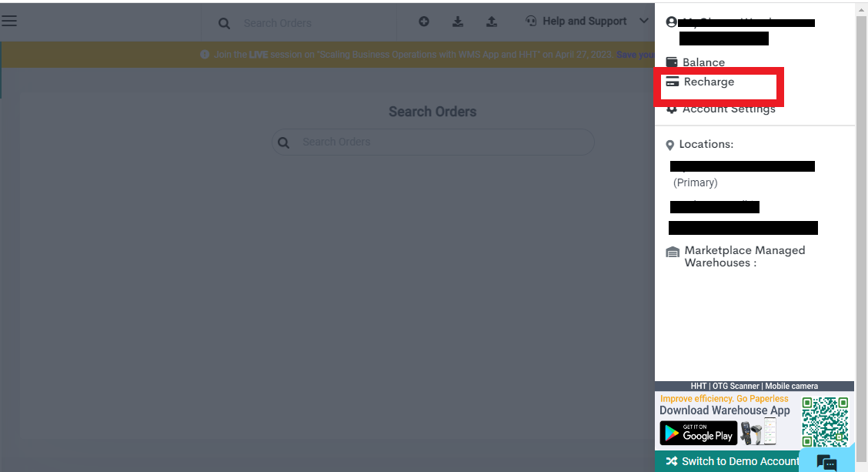Select Recharge in the account panel

pyautogui.click(x=709, y=82)
